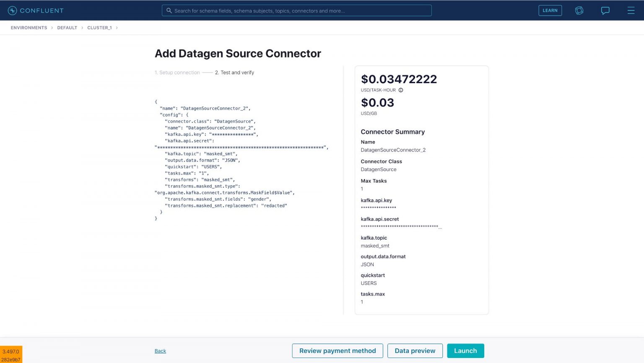Click the Confluent logo

pos(36,10)
